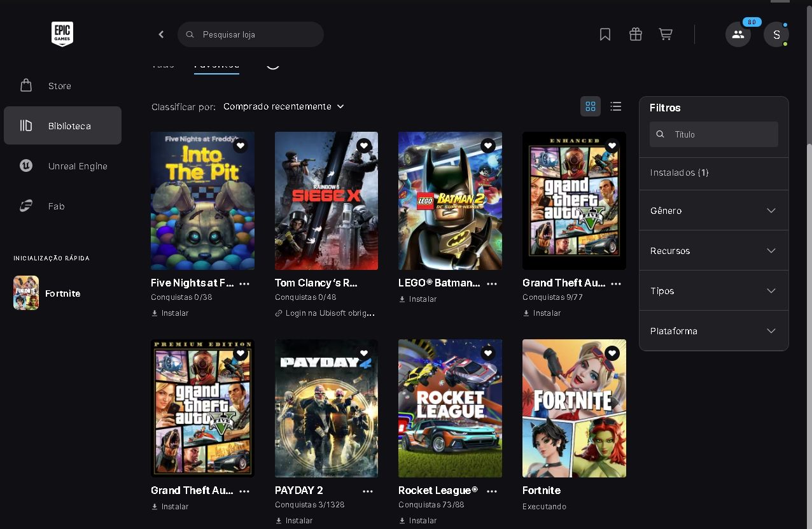The width and height of the screenshot is (812, 529).
Task: Open options menu for Rocket League
Action: (492, 491)
